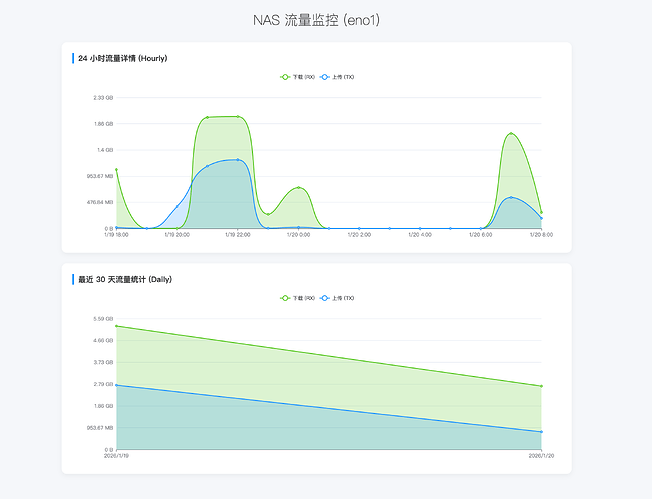
Task: Select blue upload point at 1/20 8:00
Action: [x=541, y=218]
